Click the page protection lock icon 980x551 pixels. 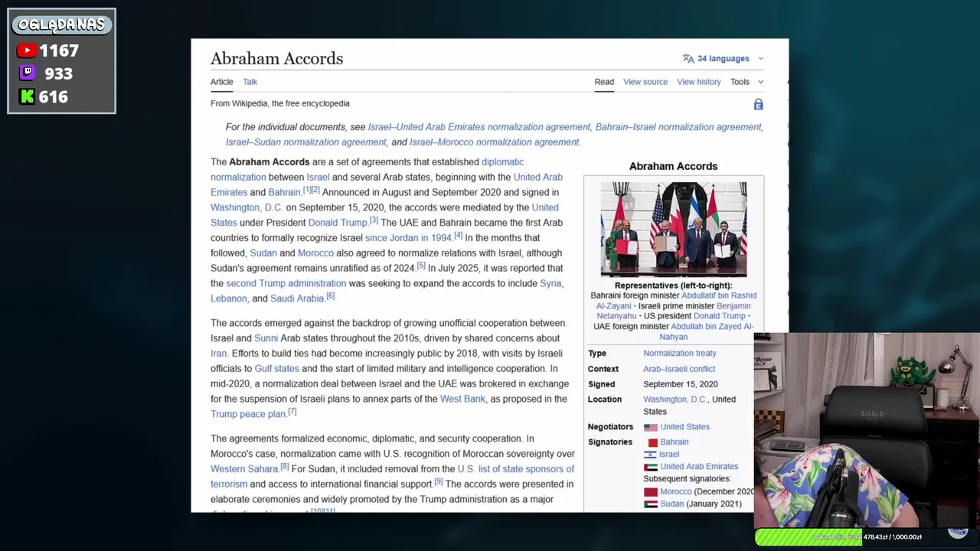pos(758,104)
